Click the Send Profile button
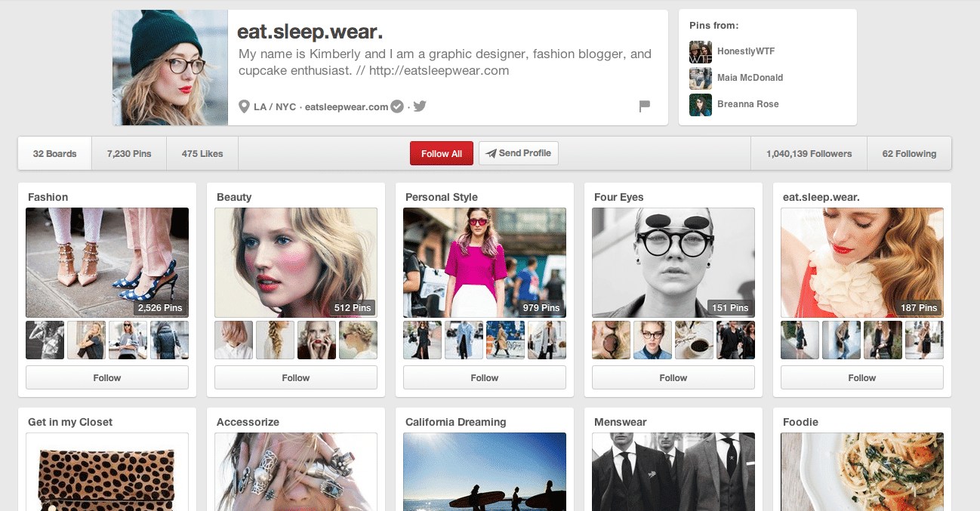Image resolution: width=980 pixels, height=511 pixels. [x=519, y=153]
